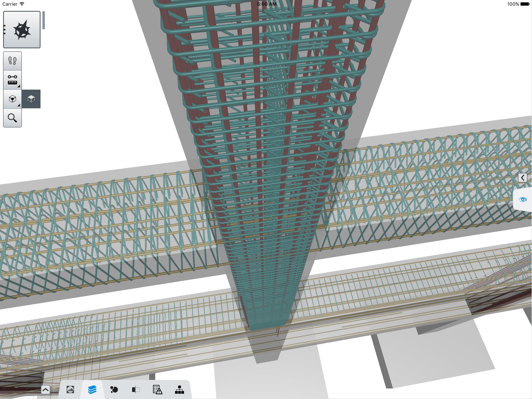Viewport: 532px width, 399px height.
Task: Grab the three-line handle on compass edge
Action: [x=4, y=29]
